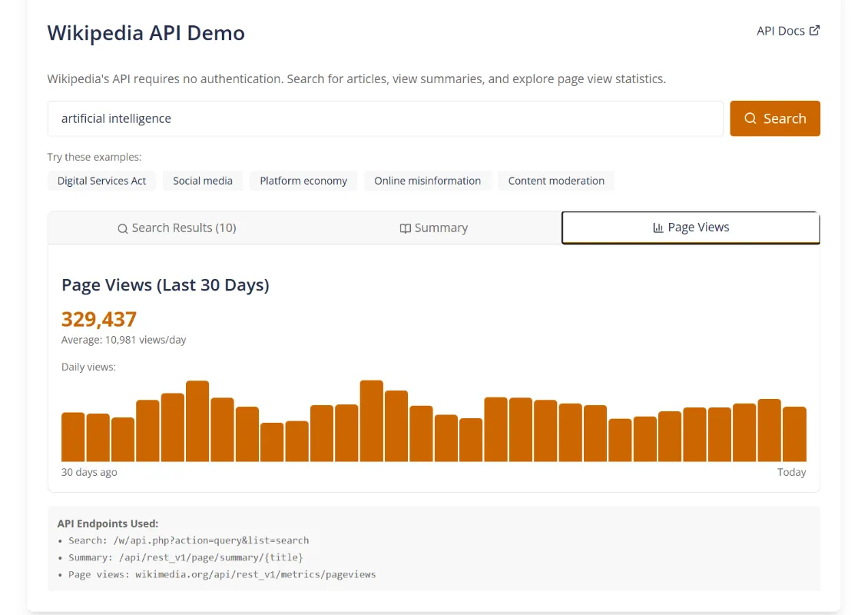Choose the Online misinformation example
The image size is (868, 615).
pos(427,181)
